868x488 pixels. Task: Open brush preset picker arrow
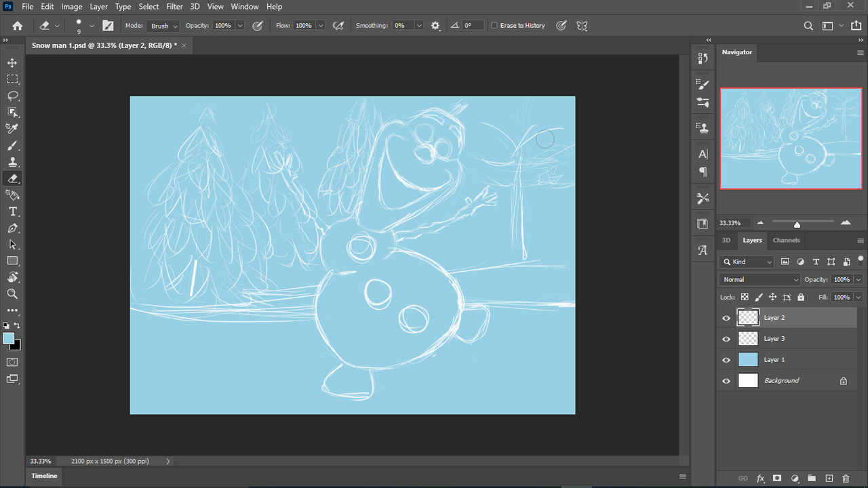[92, 26]
